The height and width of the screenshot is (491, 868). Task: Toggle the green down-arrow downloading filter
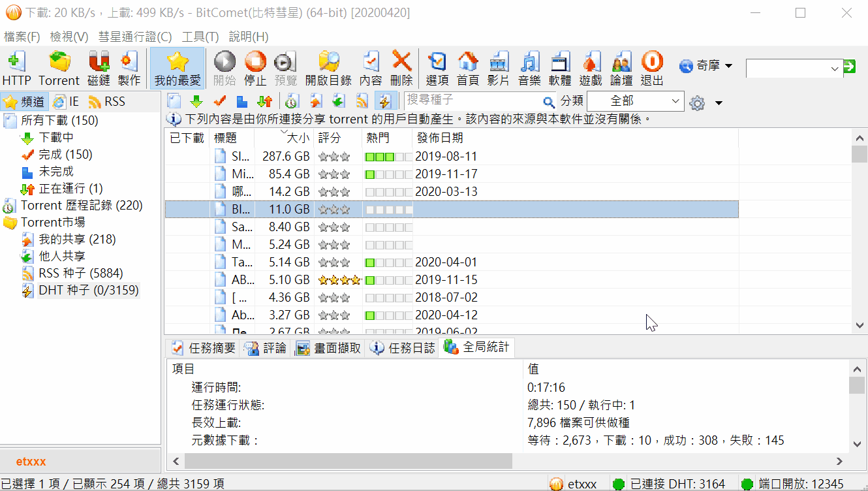(196, 101)
